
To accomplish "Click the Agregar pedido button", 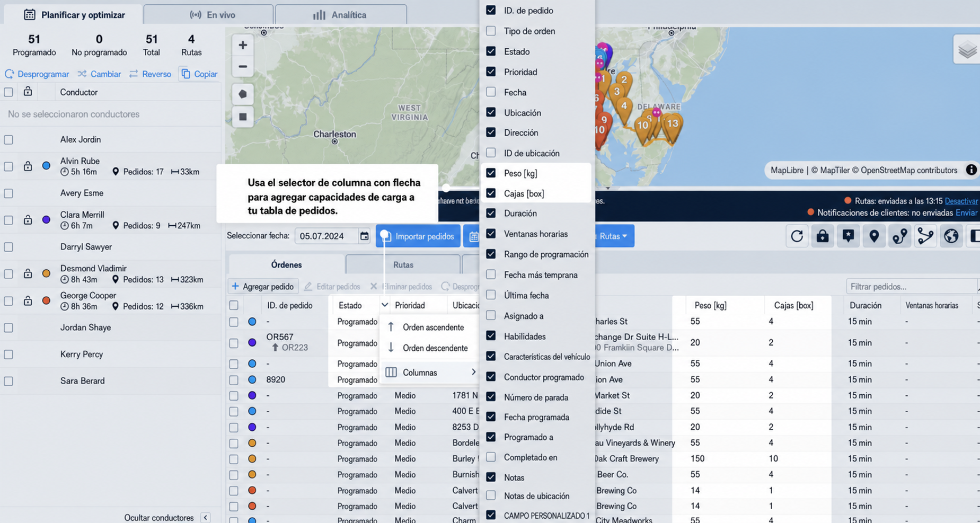I will click(x=263, y=286).
